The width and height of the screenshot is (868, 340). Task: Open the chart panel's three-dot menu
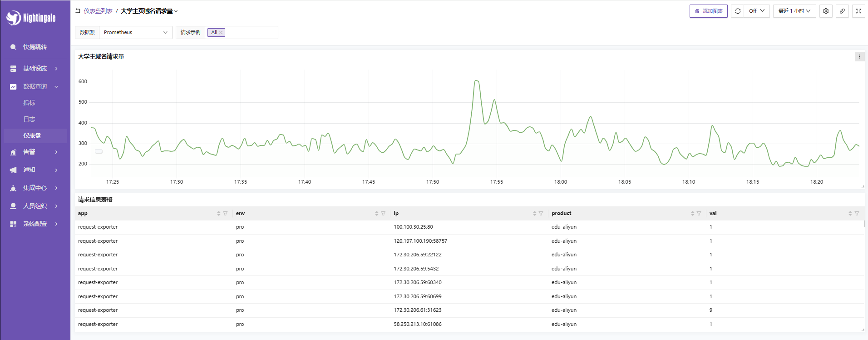859,57
